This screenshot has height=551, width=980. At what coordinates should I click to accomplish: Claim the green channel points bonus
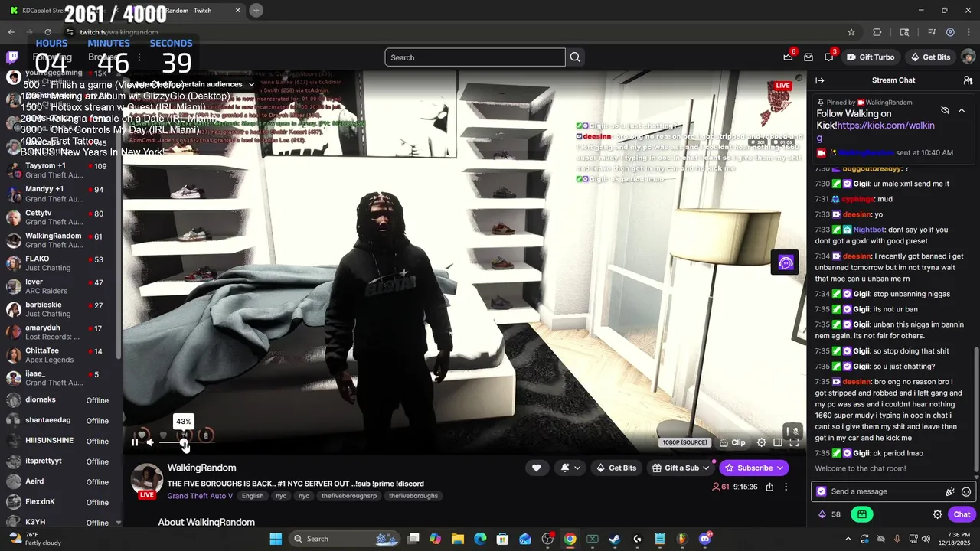[x=861, y=514]
